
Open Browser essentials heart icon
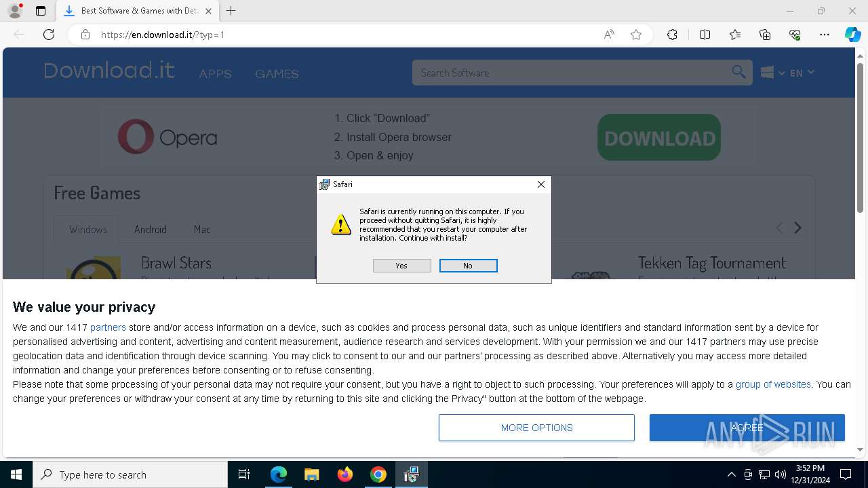click(x=795, y=35)
